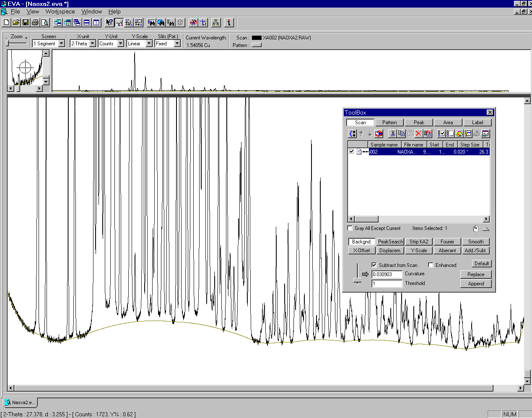Open the Y-Scale Linear dropdown
This screenshot has height=418, width=532.
click(149, 44)
